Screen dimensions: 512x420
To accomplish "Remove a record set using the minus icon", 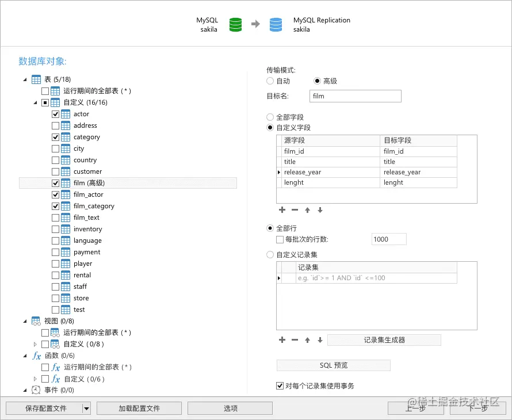I will pos(295,340).
